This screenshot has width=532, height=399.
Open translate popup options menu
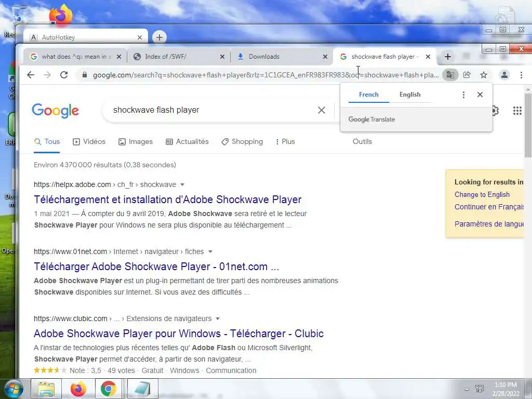click(463, 95)
